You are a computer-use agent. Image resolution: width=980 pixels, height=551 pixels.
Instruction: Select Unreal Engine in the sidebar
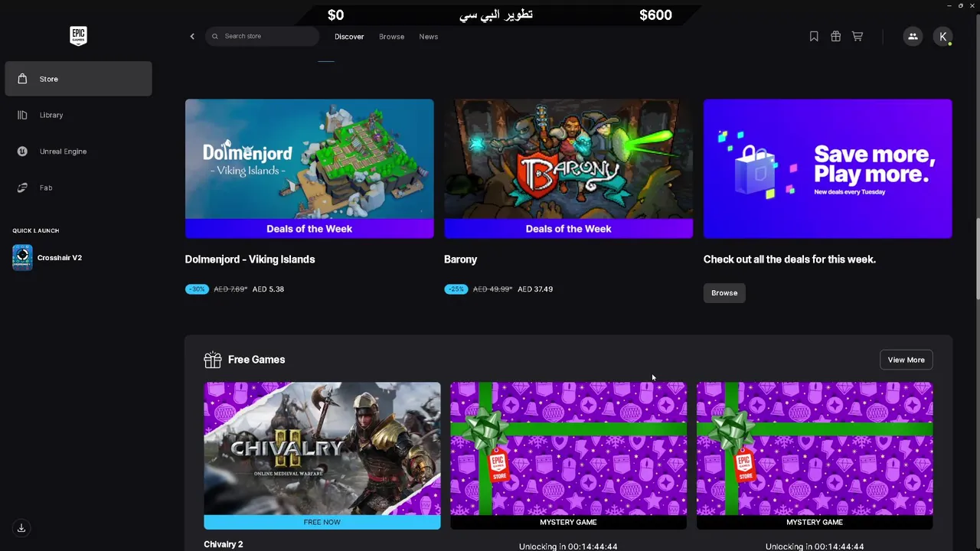[78, 152]
